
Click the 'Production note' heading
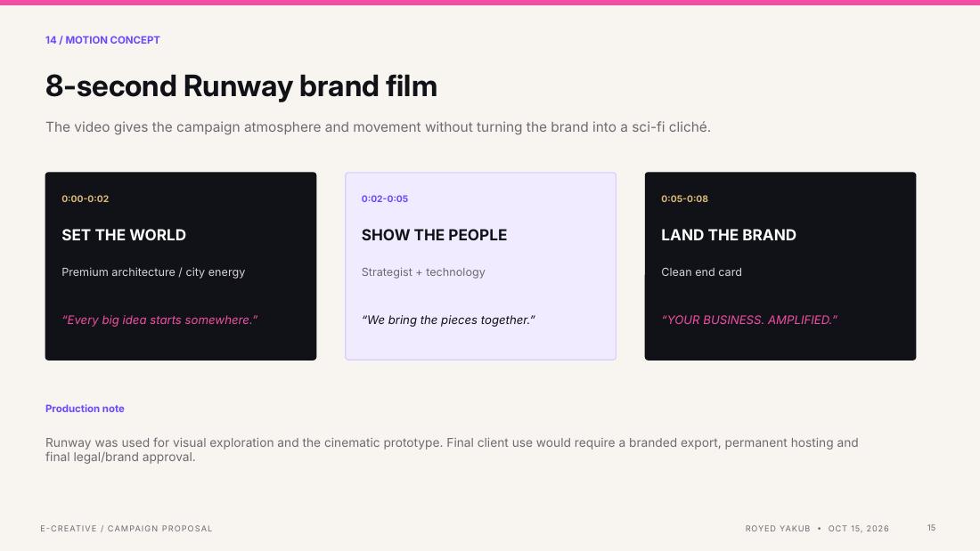click(x=85, y=409)
